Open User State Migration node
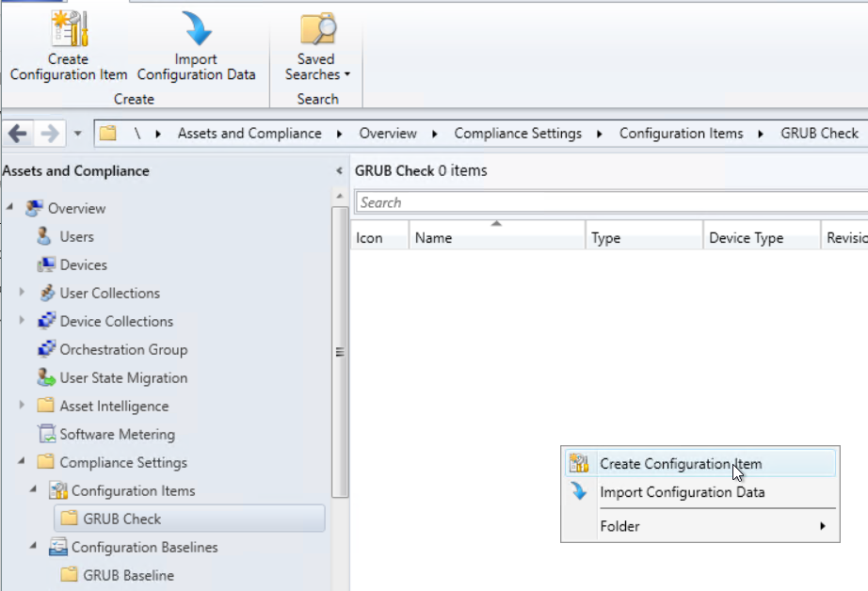Screen dimensions: 868x591 pos(122,377)
